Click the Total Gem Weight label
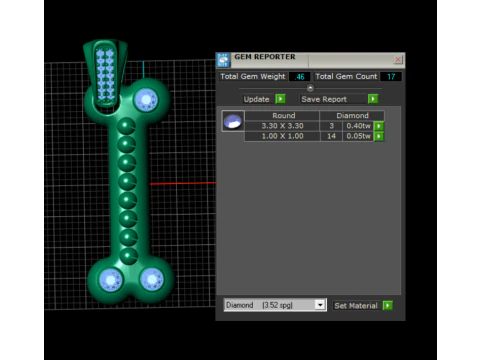Image resolution: width=480 pixels, height=360 pixels. click(253, 76)
